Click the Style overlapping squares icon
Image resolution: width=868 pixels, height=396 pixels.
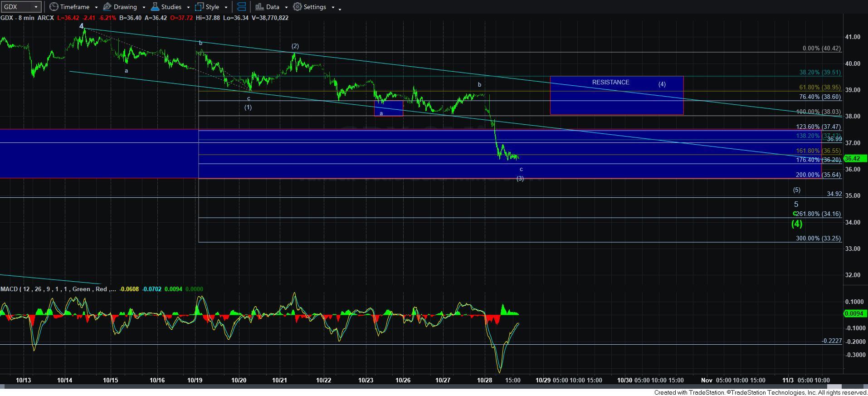[199, 7]
